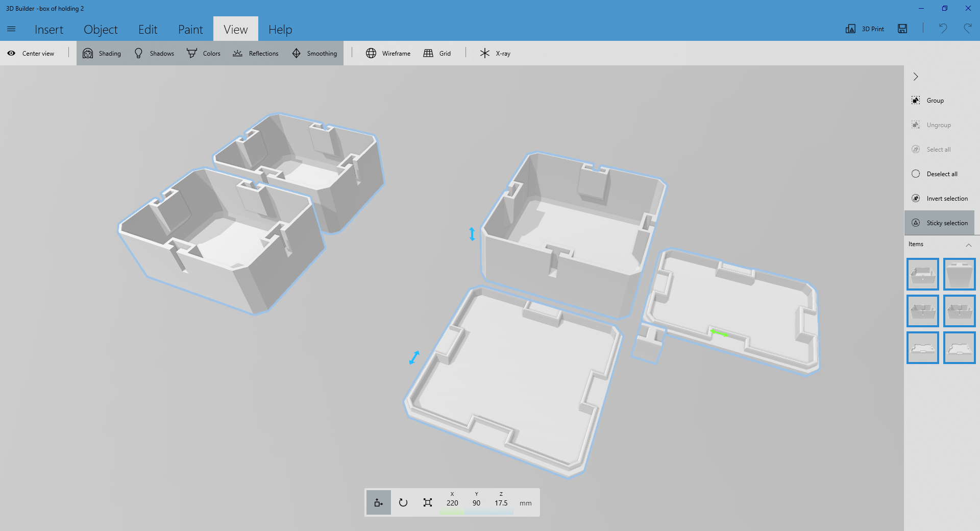Open the 3D Print panel

[865, 29]
